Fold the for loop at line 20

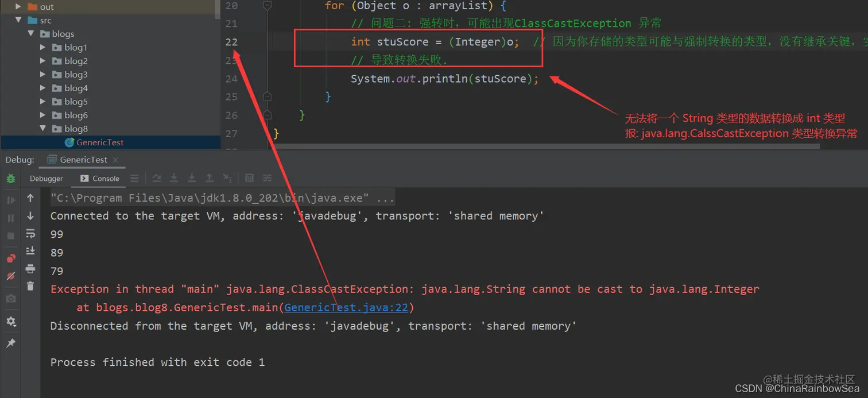coord(267,5)
